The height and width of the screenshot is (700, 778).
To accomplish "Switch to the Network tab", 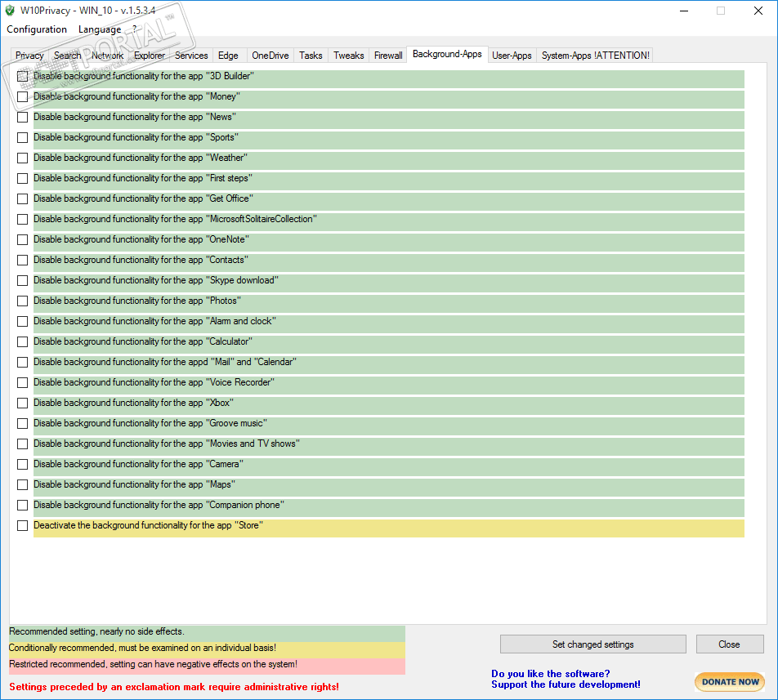I will pos(108,56).
